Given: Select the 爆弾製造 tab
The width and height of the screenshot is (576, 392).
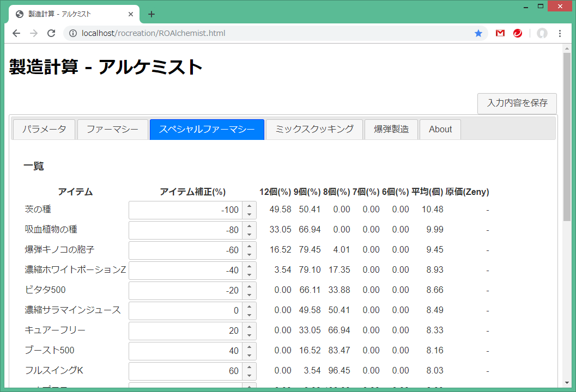Looking at the screenshot, I should (391, 130).
